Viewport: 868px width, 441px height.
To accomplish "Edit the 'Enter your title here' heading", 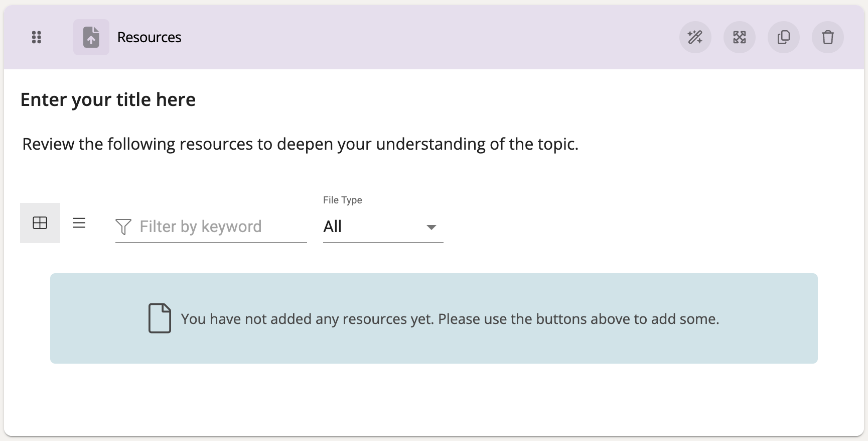I will click(108, 99).
